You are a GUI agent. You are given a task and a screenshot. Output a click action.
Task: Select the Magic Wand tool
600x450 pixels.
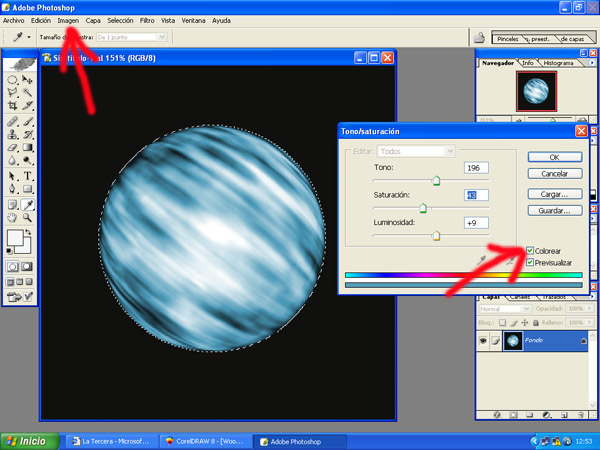[27, 92]
